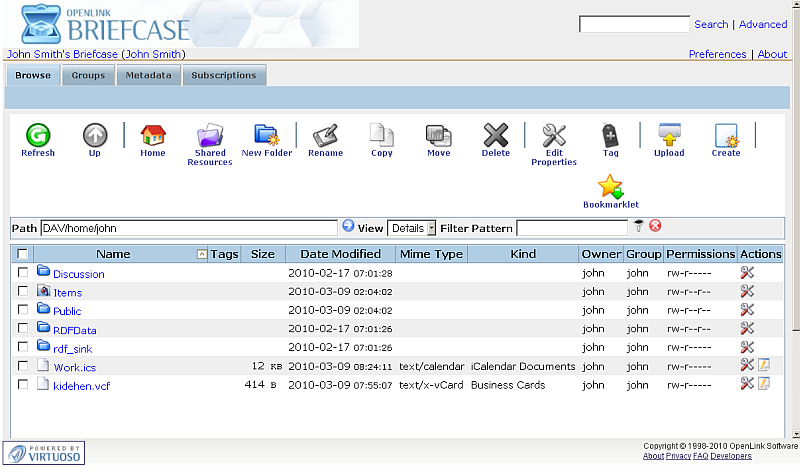
Task: Check the box next to Work.ics
Action: [x=23, y=366]
